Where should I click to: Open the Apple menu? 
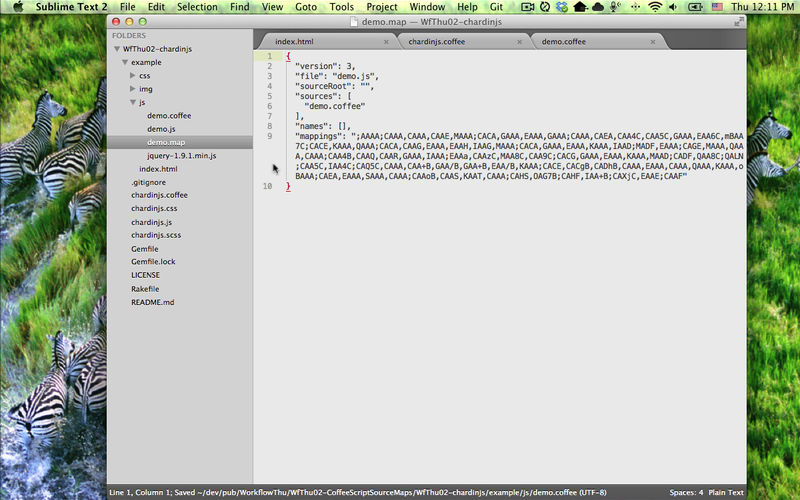pos(17,7)
